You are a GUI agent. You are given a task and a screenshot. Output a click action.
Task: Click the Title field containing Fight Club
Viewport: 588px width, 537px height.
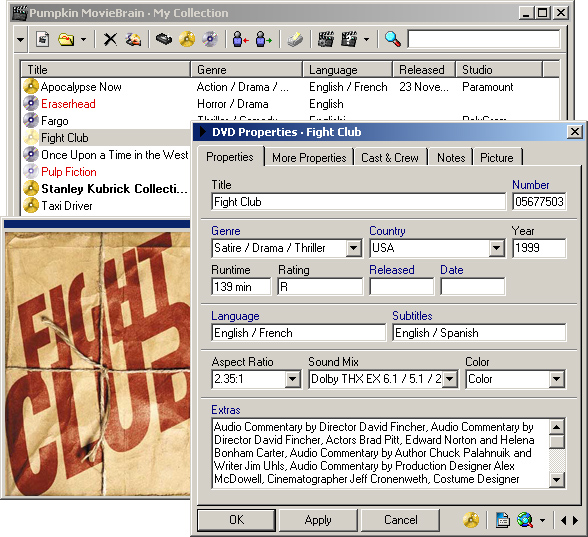point(358,202)
